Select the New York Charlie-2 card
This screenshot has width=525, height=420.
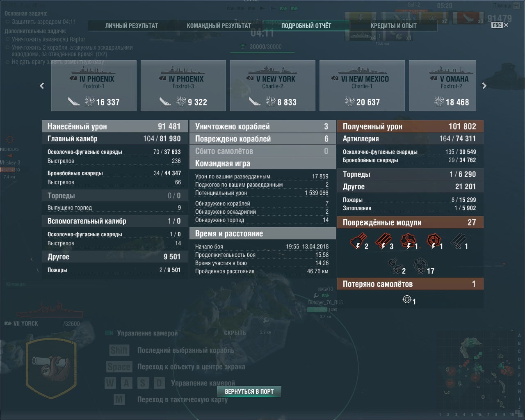click(x=273, y=86)
